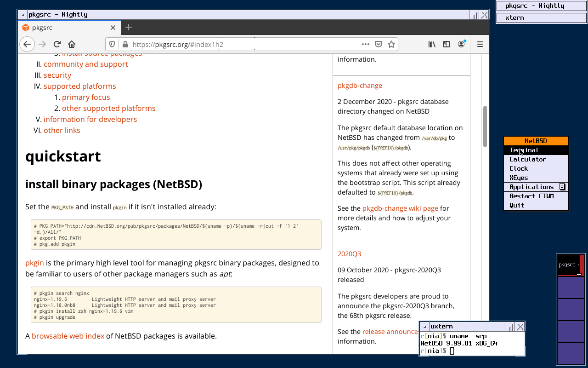Viewport: 588px width, 368px height.
Task: Reload the pkgsrc page
Action: (x=57, y=44)
